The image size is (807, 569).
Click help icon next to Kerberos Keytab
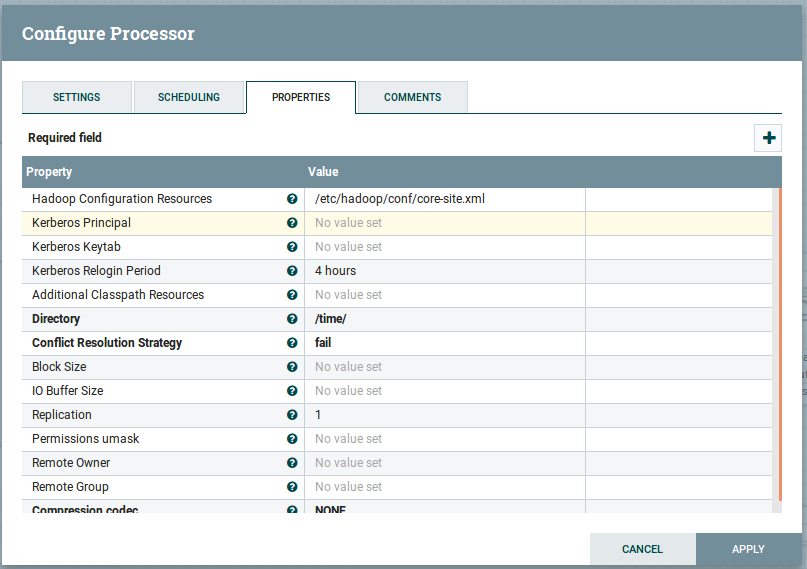[x=292, y=247]
